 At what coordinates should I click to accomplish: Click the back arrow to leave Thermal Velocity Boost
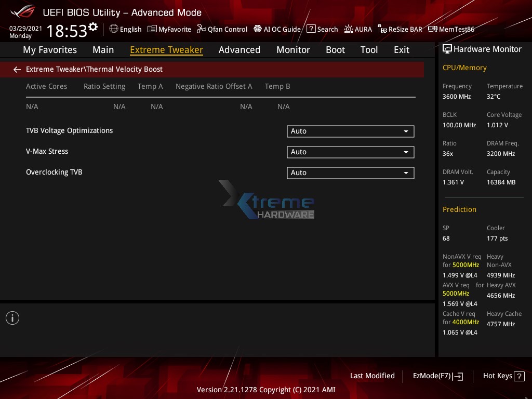pos(17,69)
